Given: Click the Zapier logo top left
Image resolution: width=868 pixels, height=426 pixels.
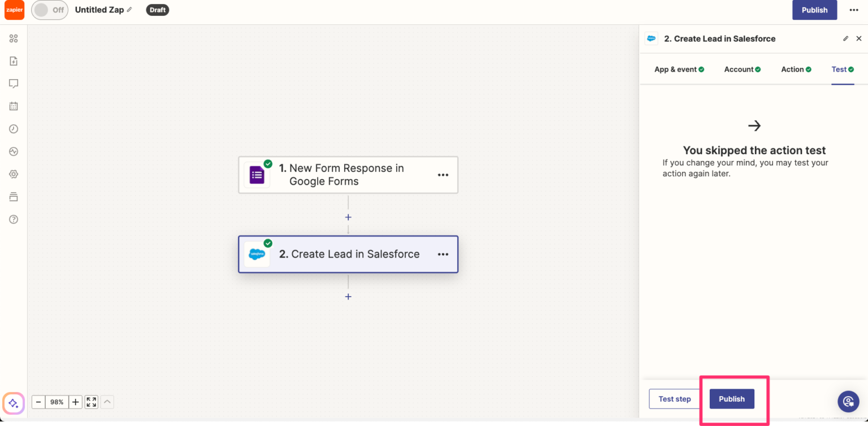Looking at the screenshot, I should [x=14, y=10].
